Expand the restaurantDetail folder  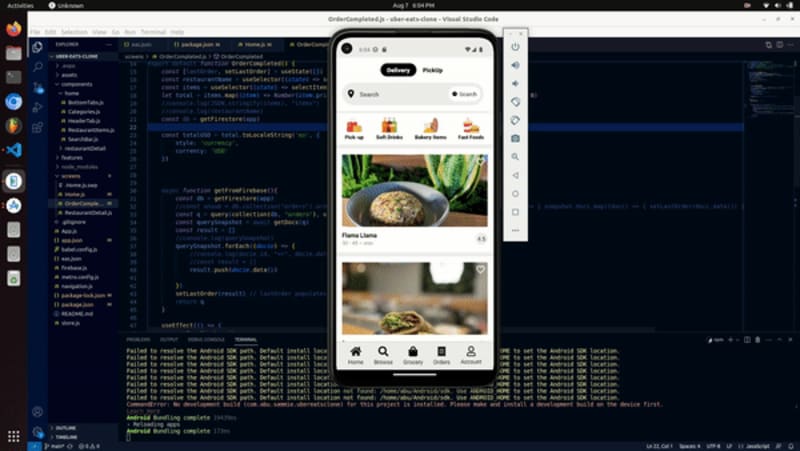pos(85,148)
